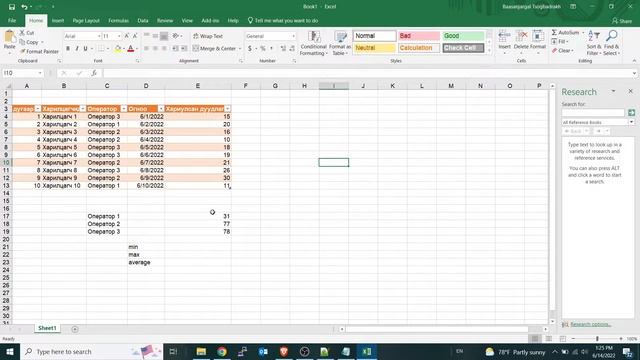Open Format as Table gallery
640x360 pixels.
pos(340,43)
